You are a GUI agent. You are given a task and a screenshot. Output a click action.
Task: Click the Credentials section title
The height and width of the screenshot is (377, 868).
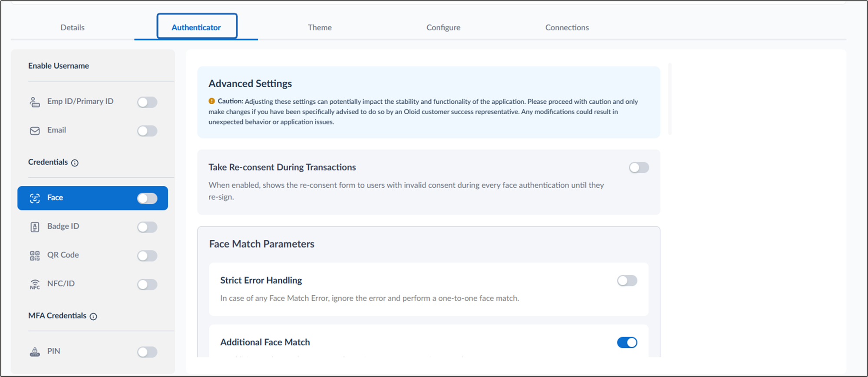click(x=48, y=162)
